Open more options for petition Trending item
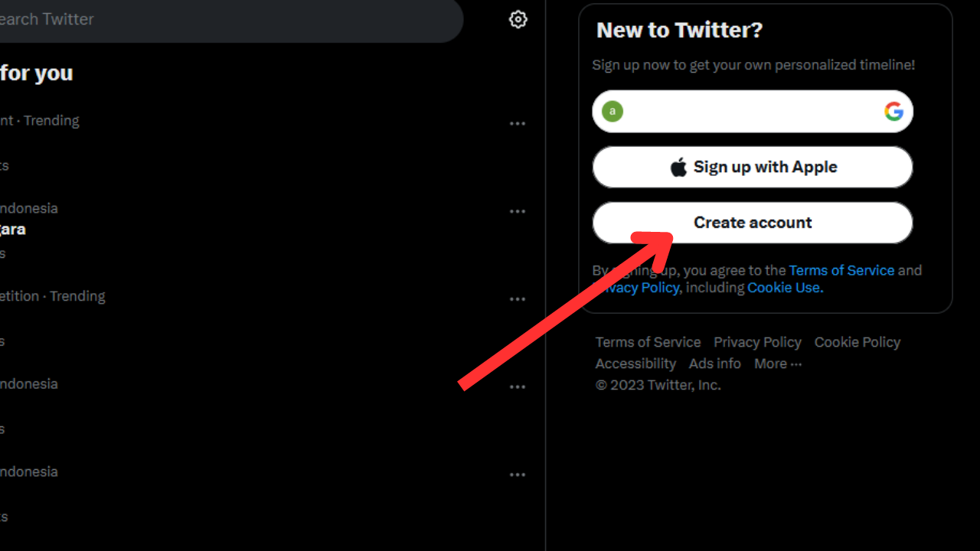 [x=518, y=299]
